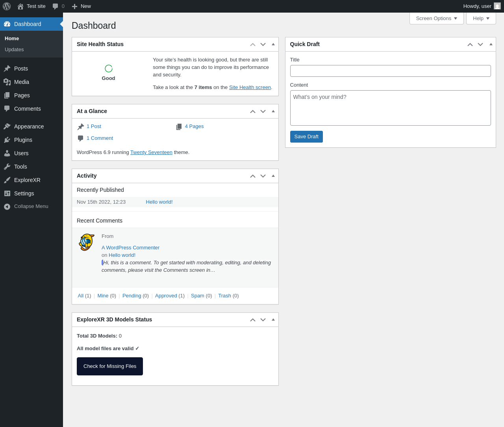Open the Twenty Seventeen theme link
The width and height of the screenshot is (504, 427).
tap(151, 152)
